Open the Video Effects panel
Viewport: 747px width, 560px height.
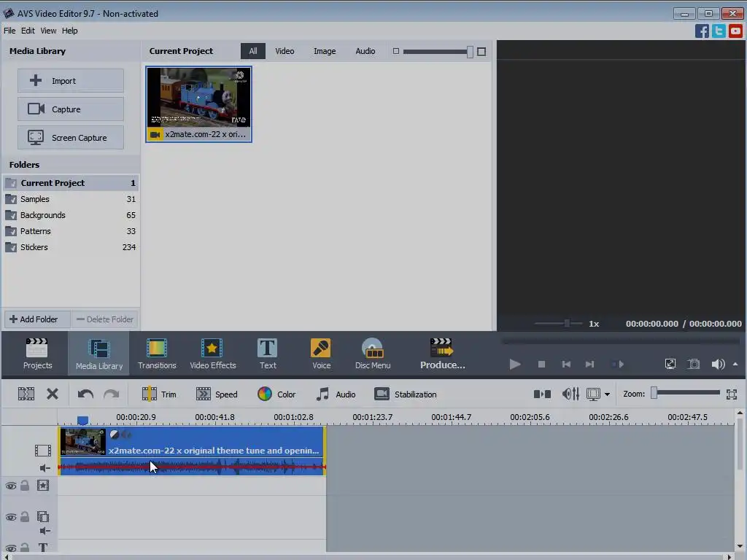[212, 354]
